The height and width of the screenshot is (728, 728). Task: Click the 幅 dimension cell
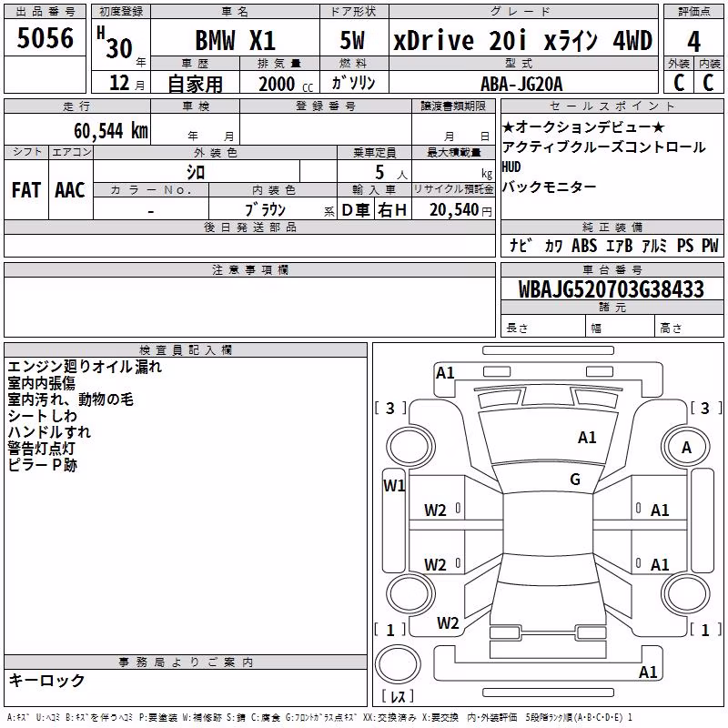[620, 328]
